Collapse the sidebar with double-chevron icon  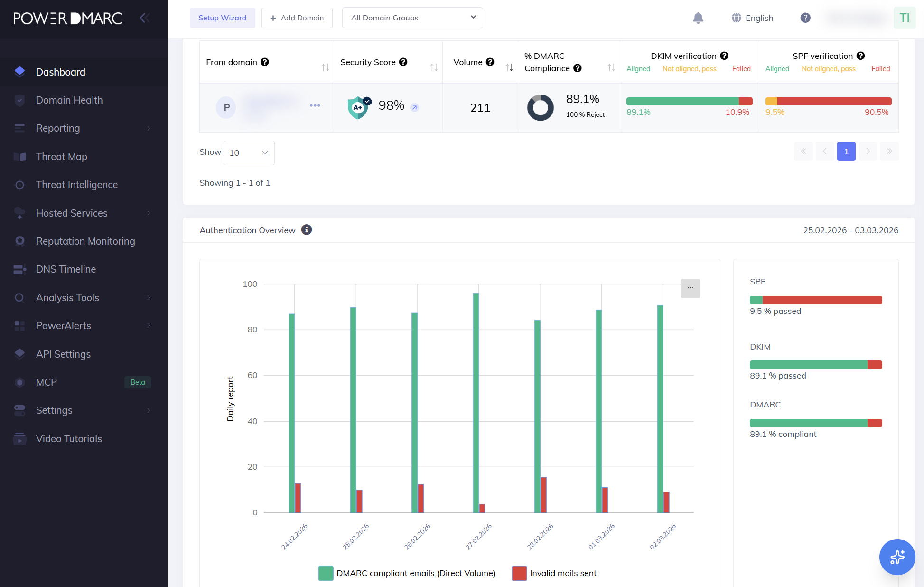[x=145, y=18]
